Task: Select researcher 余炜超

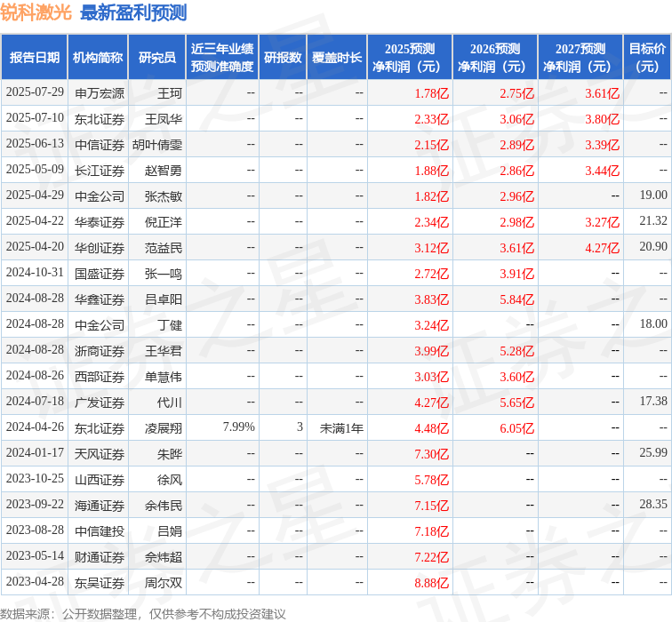Action: 164,556
